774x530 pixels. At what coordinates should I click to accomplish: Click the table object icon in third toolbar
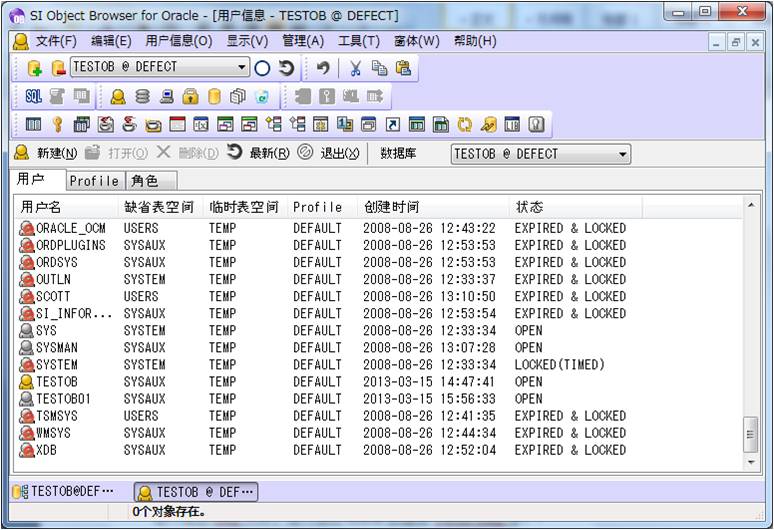click(x=33, y=124)
